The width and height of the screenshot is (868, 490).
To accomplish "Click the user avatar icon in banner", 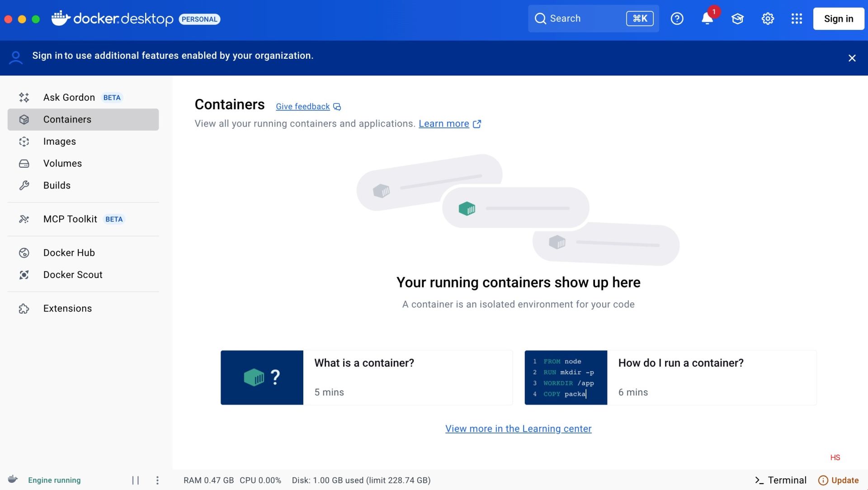I will click(x=16, y=57).
